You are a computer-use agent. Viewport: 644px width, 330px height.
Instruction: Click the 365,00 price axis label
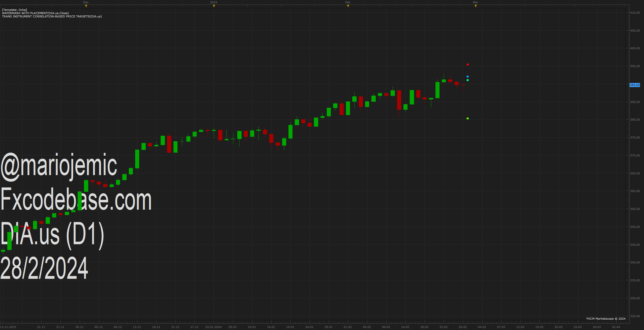pos(635,173)
